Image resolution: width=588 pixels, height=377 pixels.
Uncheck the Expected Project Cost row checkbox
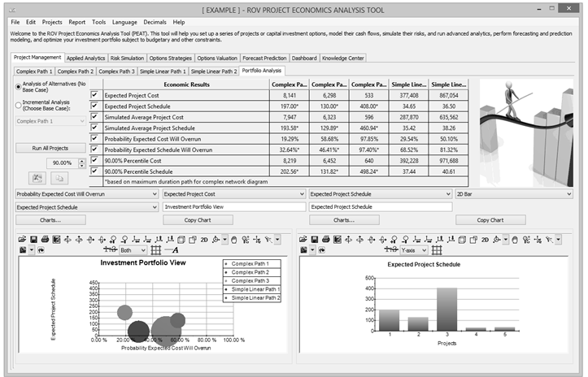coord(94,95)
